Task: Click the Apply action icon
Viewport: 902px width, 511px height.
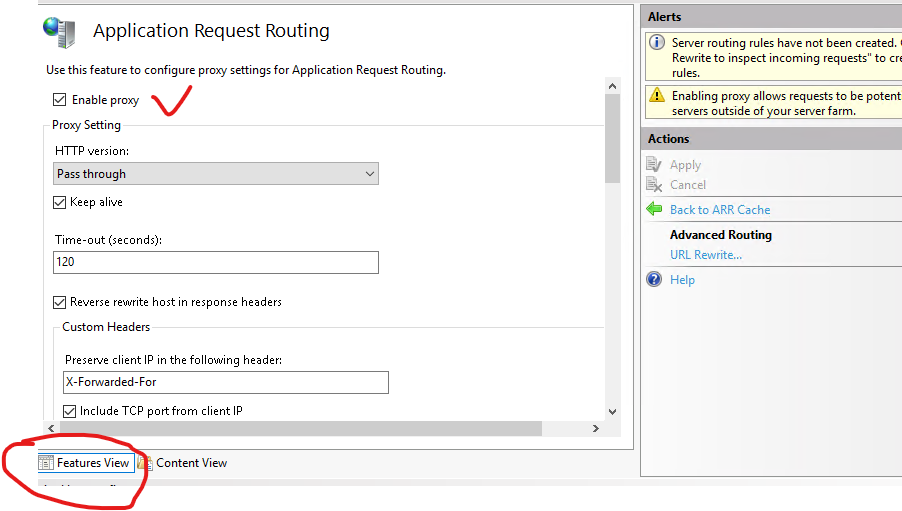Action: coord(654,165)
